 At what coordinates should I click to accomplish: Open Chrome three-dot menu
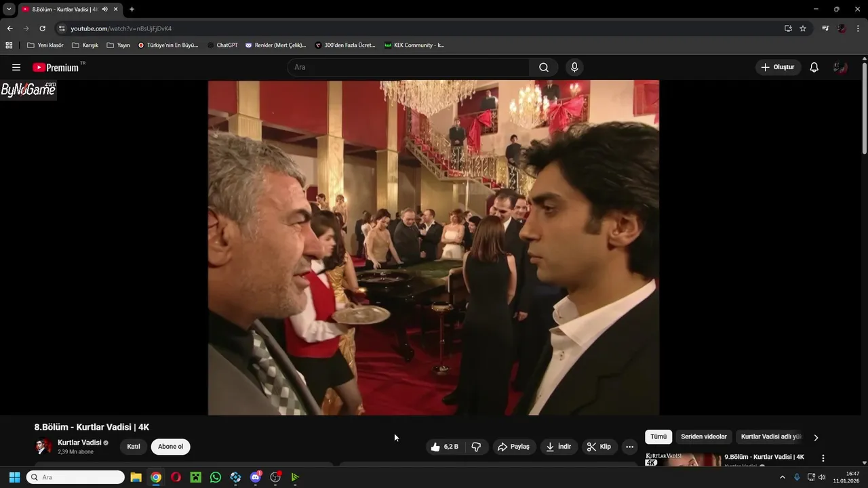tap(858, 28)
